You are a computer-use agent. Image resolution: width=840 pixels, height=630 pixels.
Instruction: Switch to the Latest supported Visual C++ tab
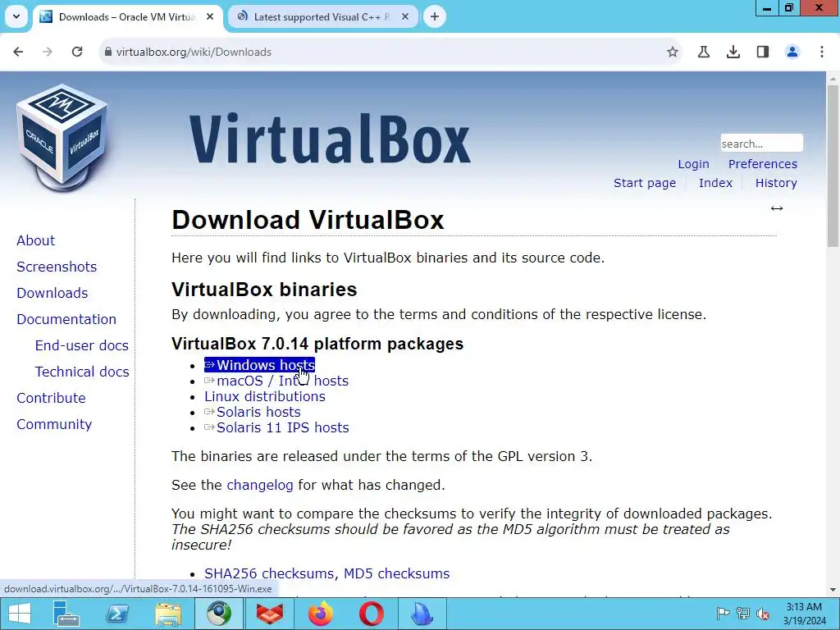322,16
